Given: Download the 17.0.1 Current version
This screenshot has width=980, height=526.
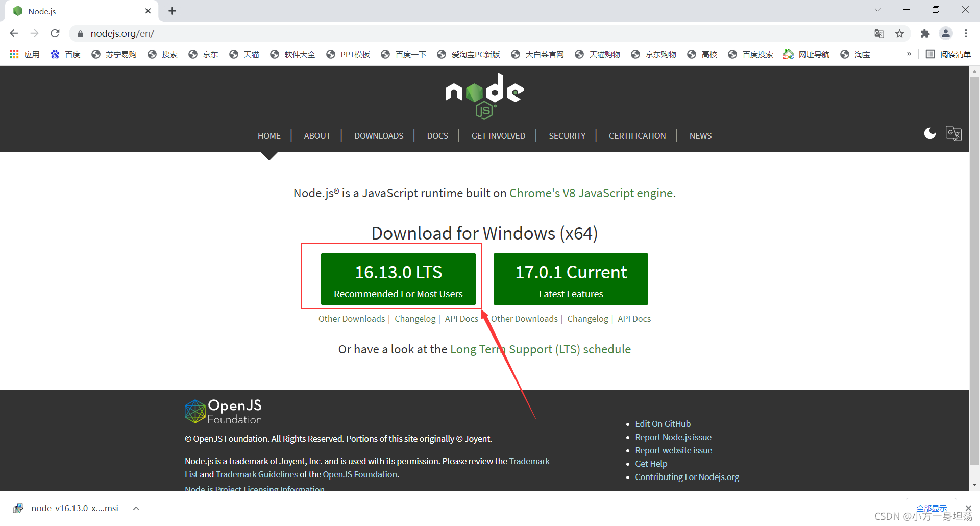Looking at the screenshot, I should click(571, 279).
